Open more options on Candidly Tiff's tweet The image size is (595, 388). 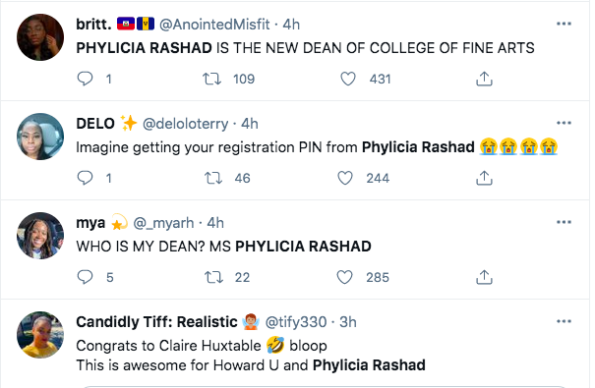(564, 322)
